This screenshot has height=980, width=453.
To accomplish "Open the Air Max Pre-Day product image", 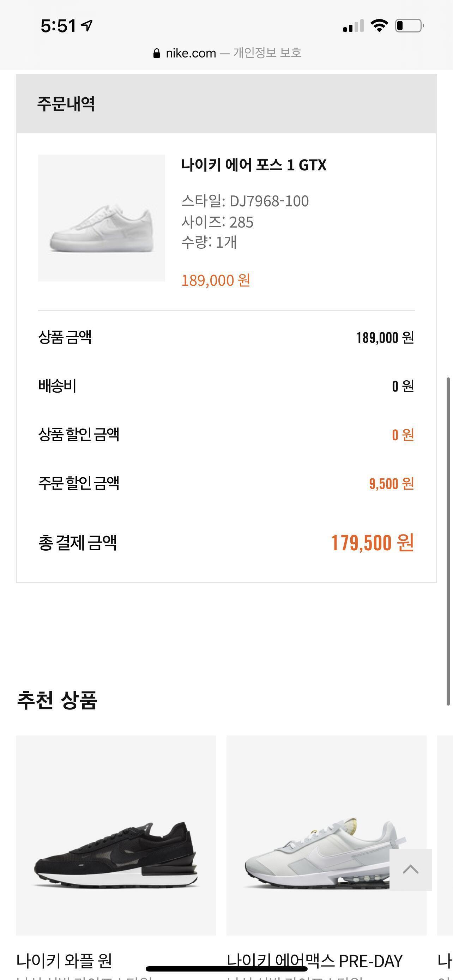I will pos(326,835).
